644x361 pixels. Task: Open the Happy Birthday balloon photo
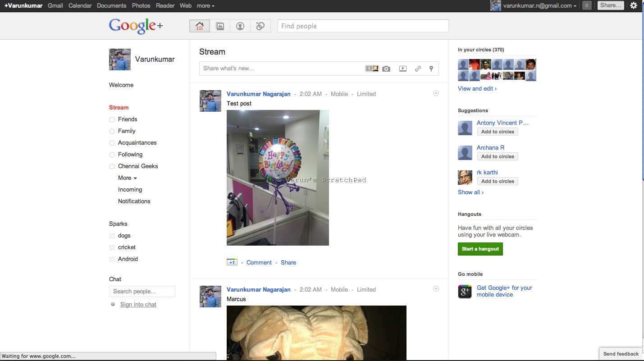[278, 178]
